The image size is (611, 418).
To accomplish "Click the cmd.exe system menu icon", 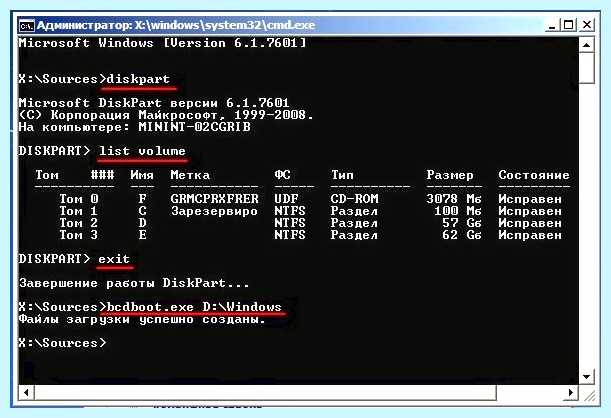I will coord(26,26).
